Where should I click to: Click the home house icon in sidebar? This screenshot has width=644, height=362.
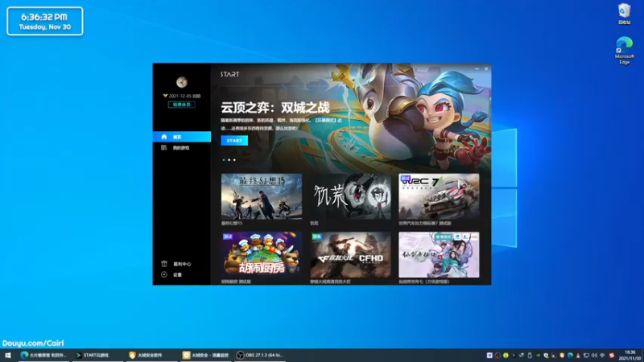point(164,137)
